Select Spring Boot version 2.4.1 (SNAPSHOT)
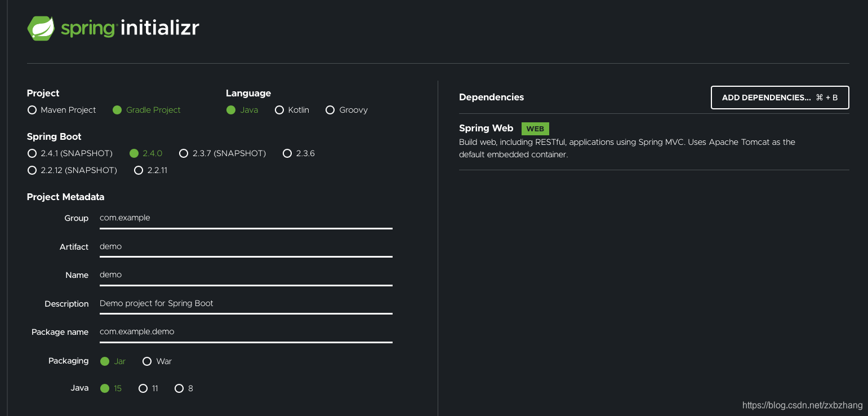Viewport: 868px width, 416px height. pyautogui.click(x=32, y=153)
